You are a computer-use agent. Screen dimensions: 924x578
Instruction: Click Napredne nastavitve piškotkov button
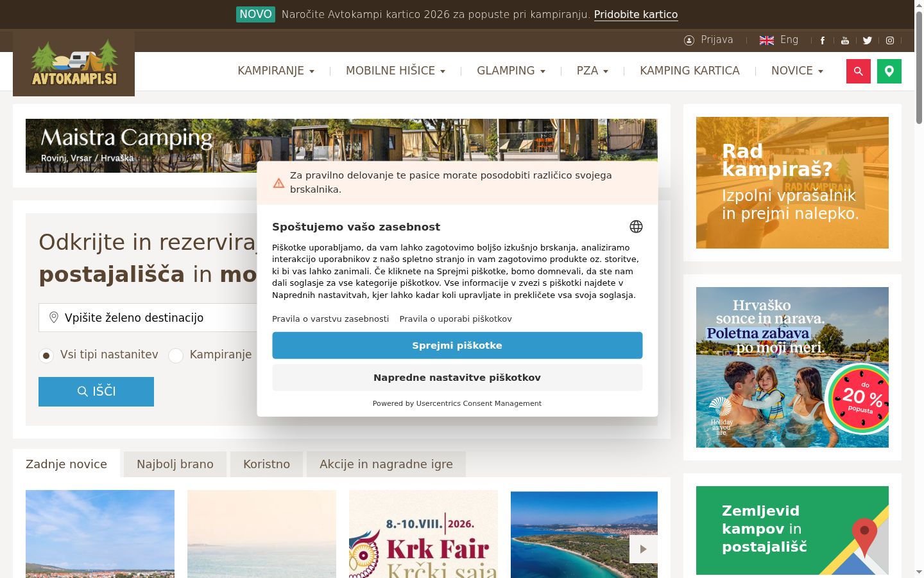(x=458, y=378)
